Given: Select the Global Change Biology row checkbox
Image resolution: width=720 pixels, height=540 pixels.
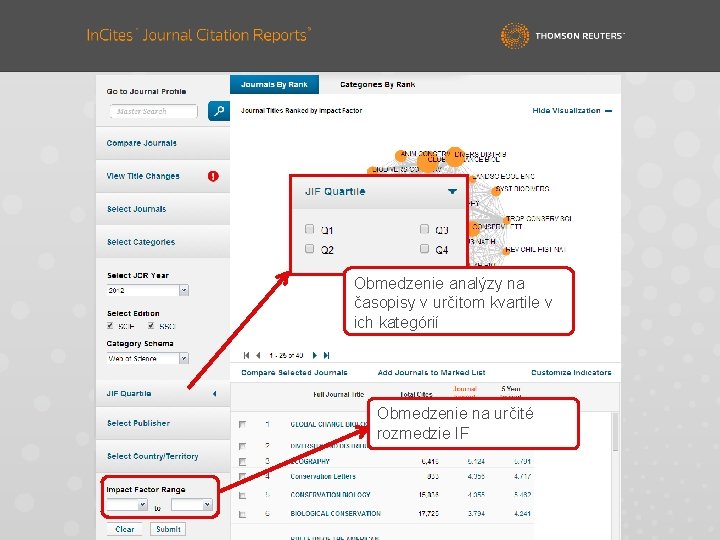Looking at the screenshot, I should pyautogui.click(x=242, y=425).
